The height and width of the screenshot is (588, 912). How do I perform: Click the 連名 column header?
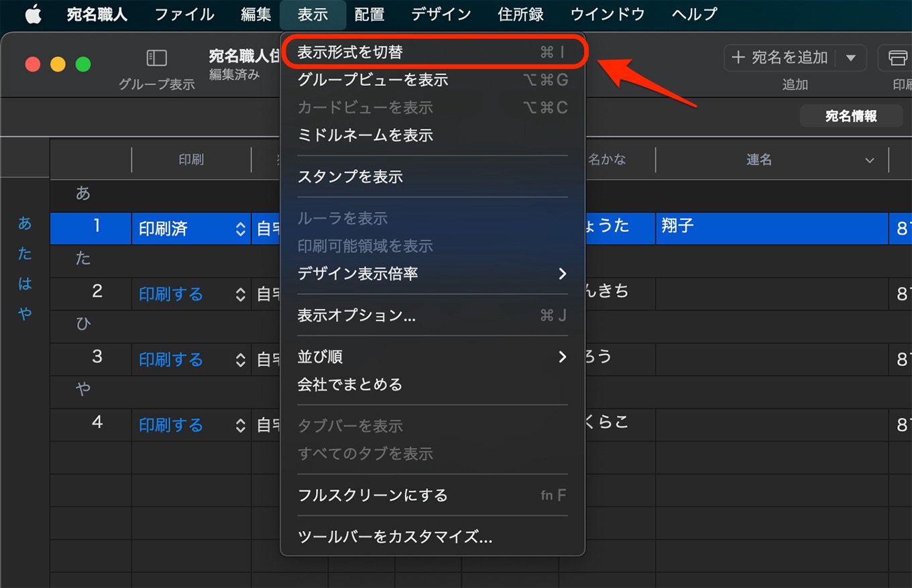(758, 160)
